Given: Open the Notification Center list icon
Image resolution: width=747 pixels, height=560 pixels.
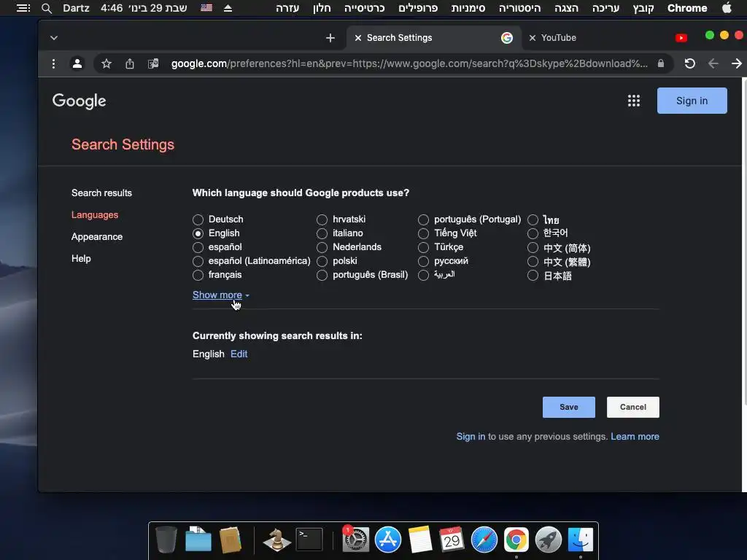Looking at the screenshot, I should click(23, 8).
